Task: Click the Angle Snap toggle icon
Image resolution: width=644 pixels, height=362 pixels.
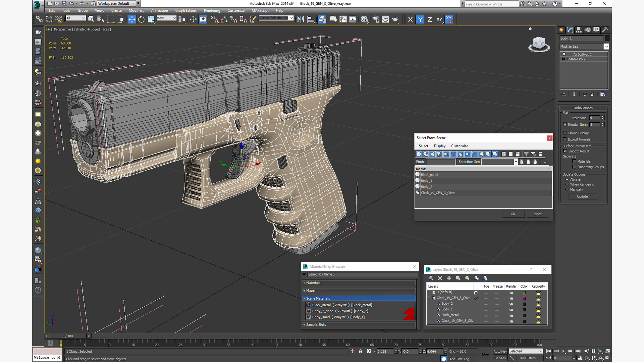Action: pyautogui.click(x=224, y=19)
